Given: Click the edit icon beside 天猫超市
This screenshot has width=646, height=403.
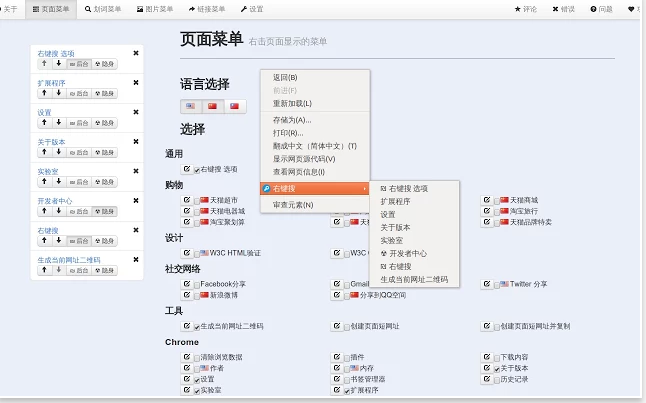Looking at the screenshot, I should point(187,200).
